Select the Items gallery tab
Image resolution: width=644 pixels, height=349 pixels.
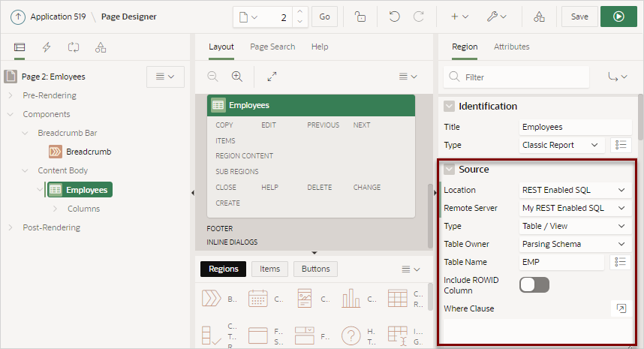click(269, 269)
